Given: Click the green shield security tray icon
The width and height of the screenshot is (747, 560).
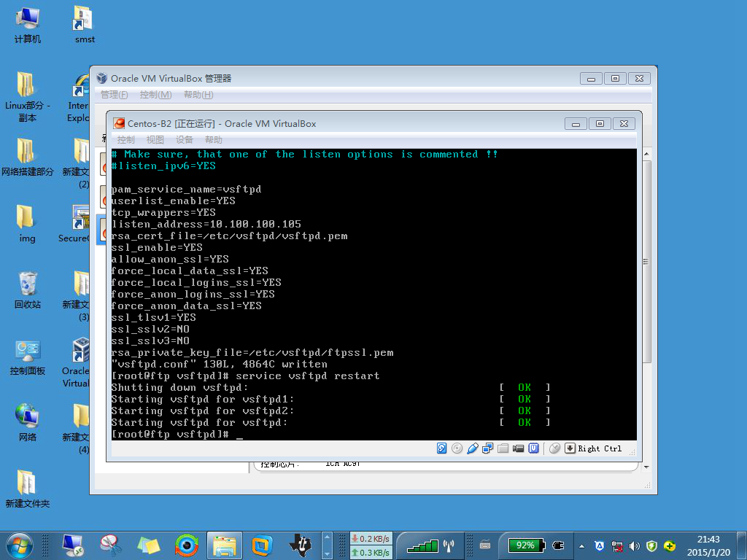Looking at the screenshot, I should point(651,545).
